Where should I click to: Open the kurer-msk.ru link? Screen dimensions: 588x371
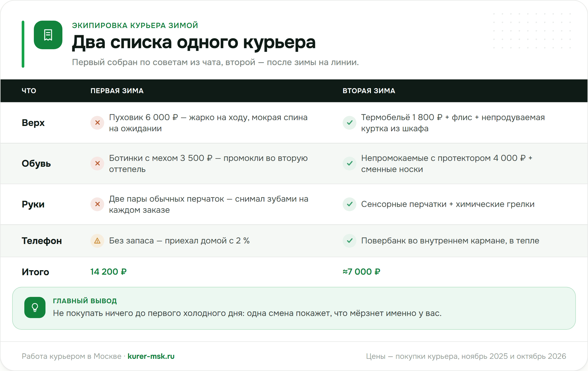(151, 356)
